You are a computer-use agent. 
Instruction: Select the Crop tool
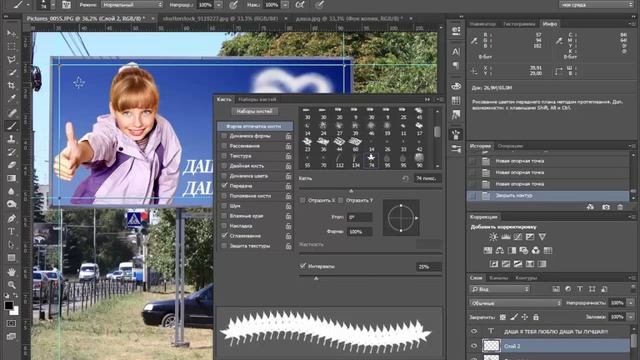click(x=11, y=85)
